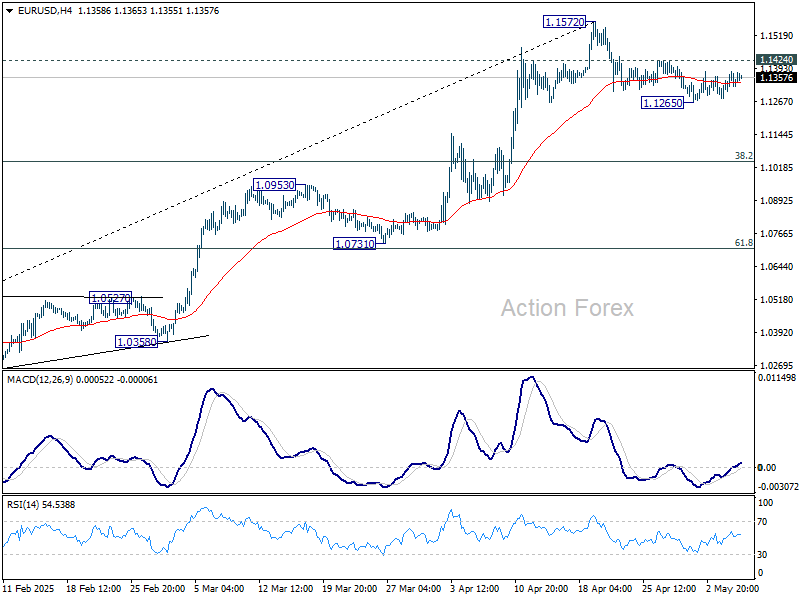Click the 10 Apr 20:00 time label

pos(541,588)
